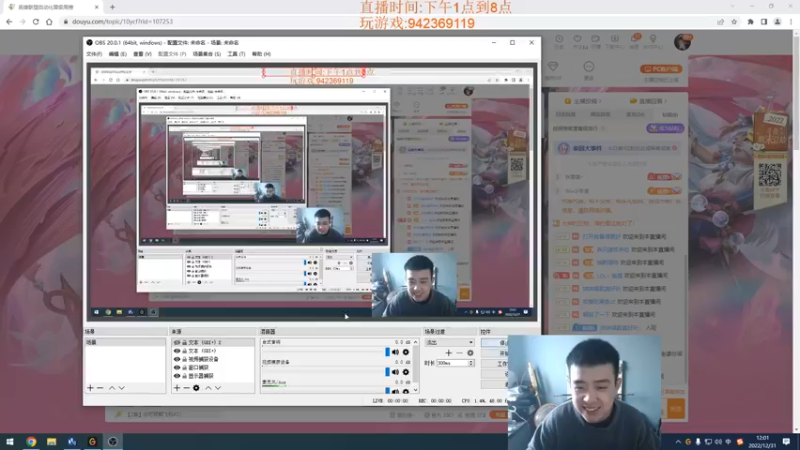Select the 视频捕获设备 source row
The height and width of the screenshot is (450, 800).
[213, 359]
